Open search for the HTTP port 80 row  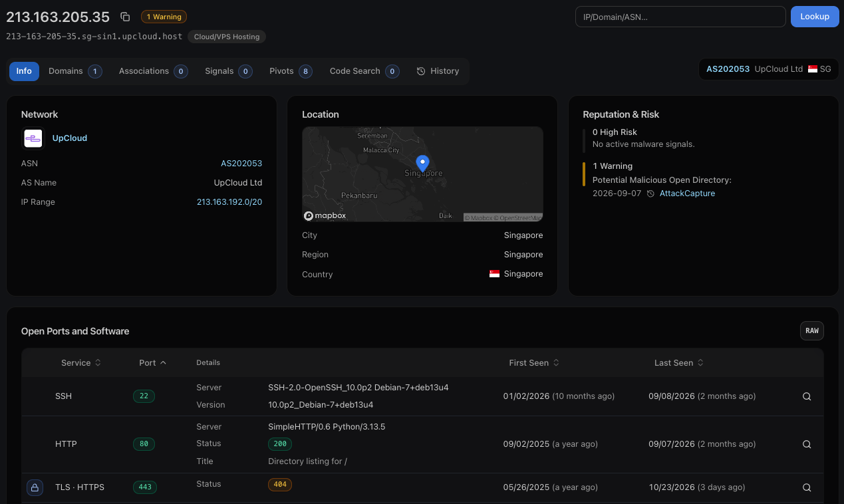(x=807, y=444)
